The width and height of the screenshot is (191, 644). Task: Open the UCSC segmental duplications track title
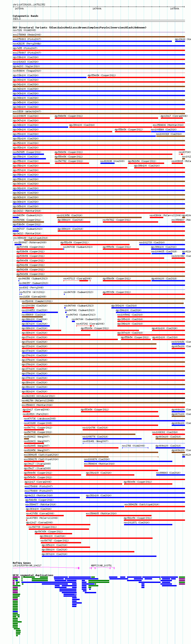(33, 575)
